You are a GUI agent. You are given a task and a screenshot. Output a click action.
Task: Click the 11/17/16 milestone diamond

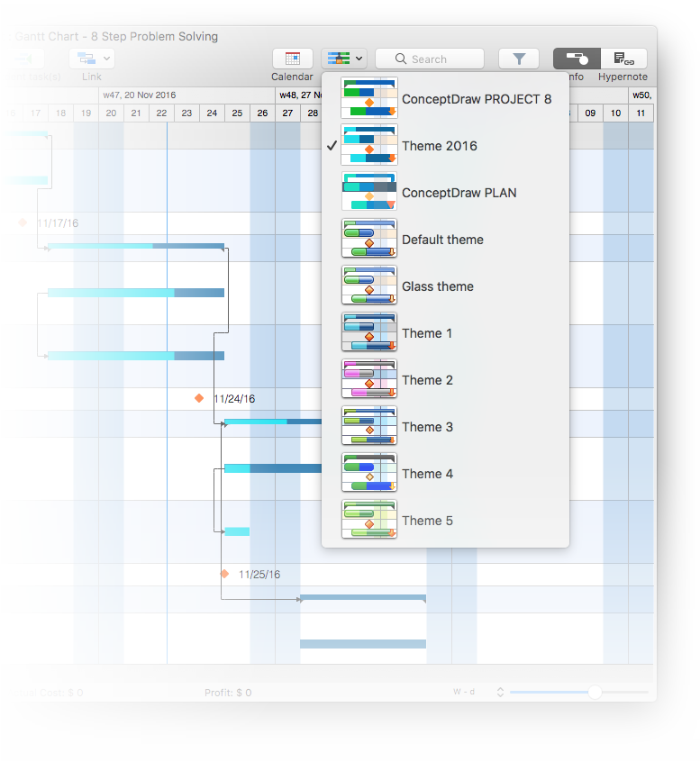[23, 222]
